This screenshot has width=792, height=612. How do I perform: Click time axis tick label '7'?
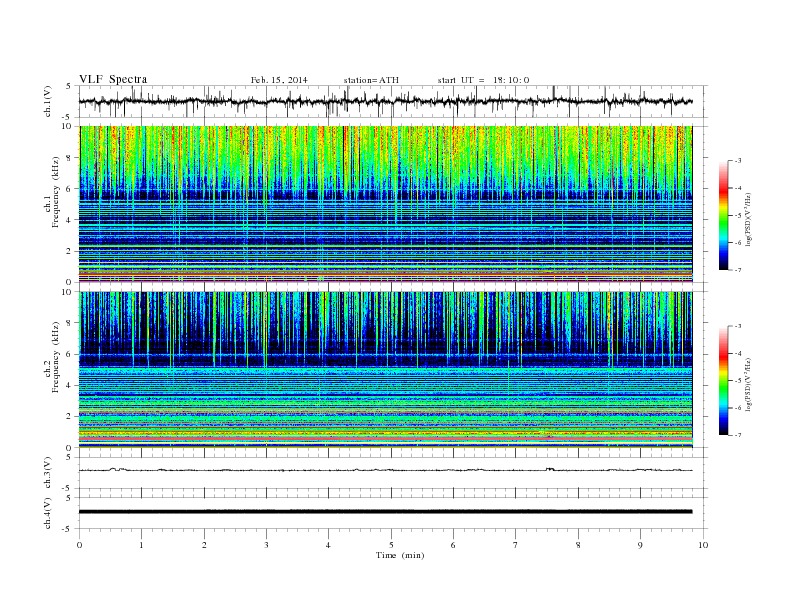point(516,545)
